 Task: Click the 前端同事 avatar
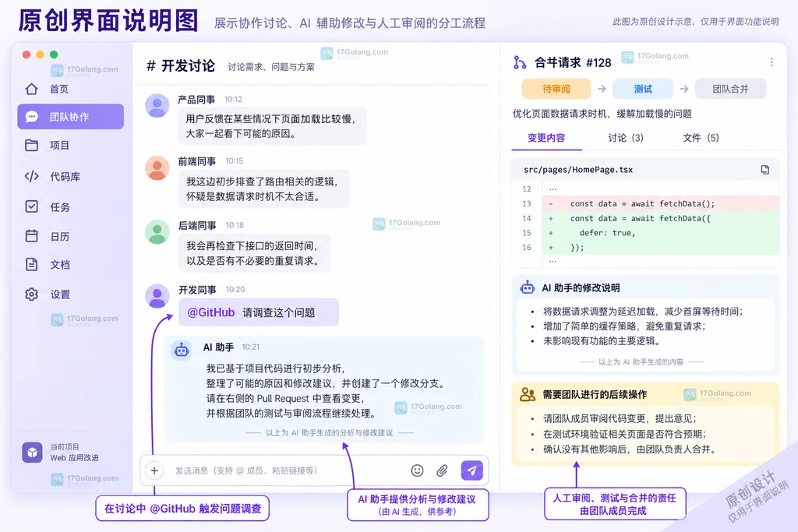pos(157,167)
